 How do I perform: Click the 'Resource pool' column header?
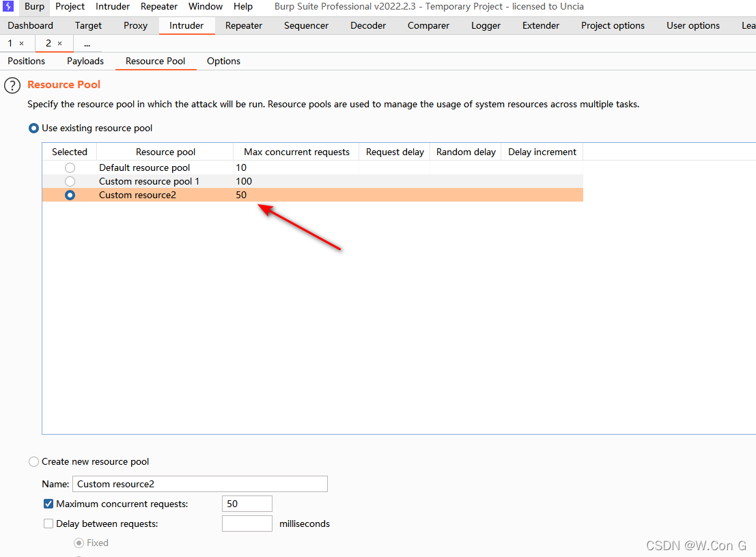tap(165, 152)
